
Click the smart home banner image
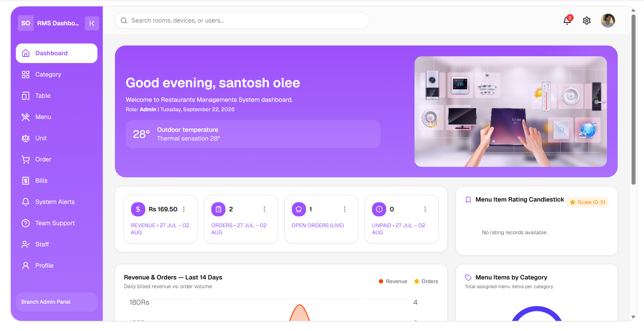pyautogui.click(x=511, y=112)
